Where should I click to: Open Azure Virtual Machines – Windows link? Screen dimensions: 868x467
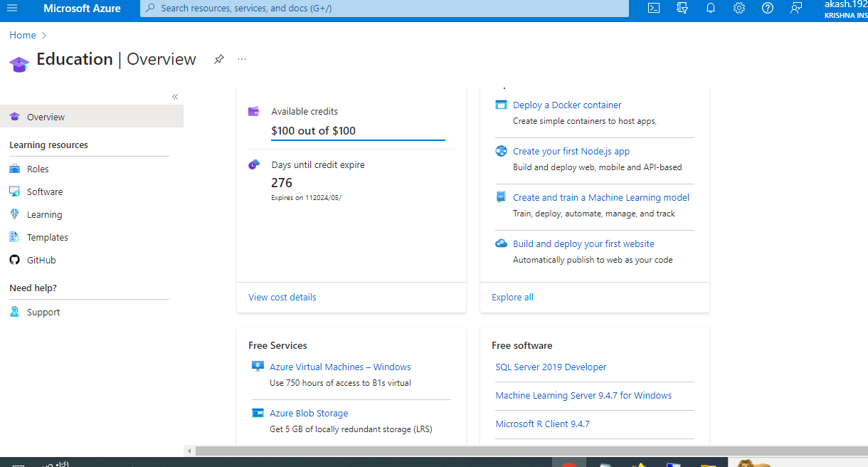pos(340,367)
